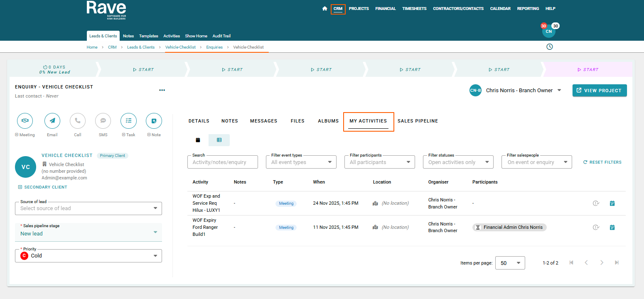Open the Home icon in top navigation
This screenshot has height=299, width=644.
point(324,9)
